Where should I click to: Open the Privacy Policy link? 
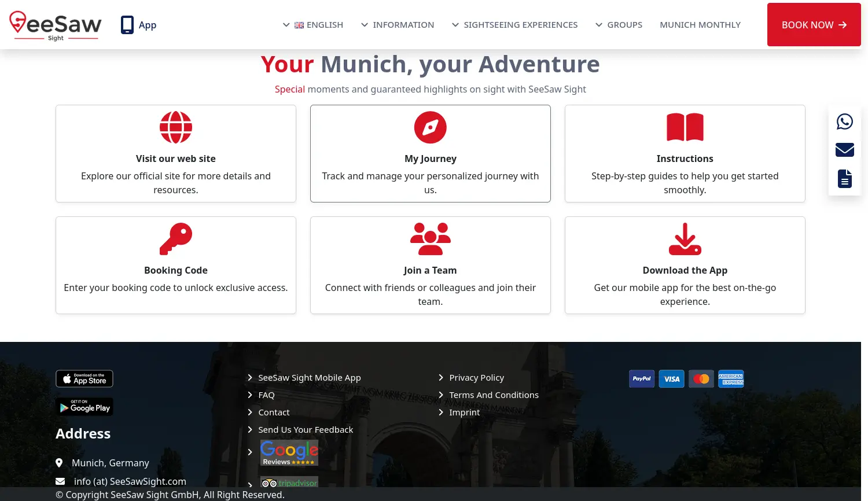(x=476, y=377)
